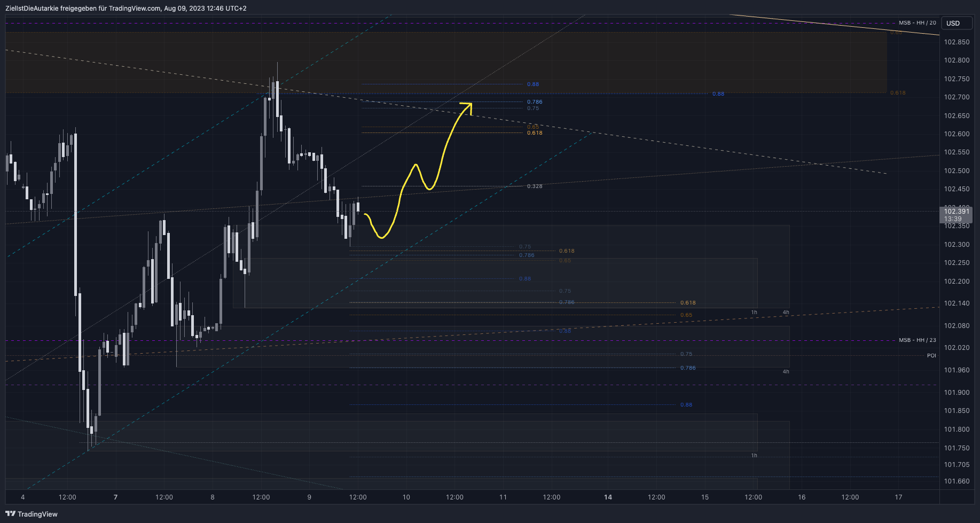Click the 102.550 price axis label
This screenshot has height=523, width=980.
[957, 152]
